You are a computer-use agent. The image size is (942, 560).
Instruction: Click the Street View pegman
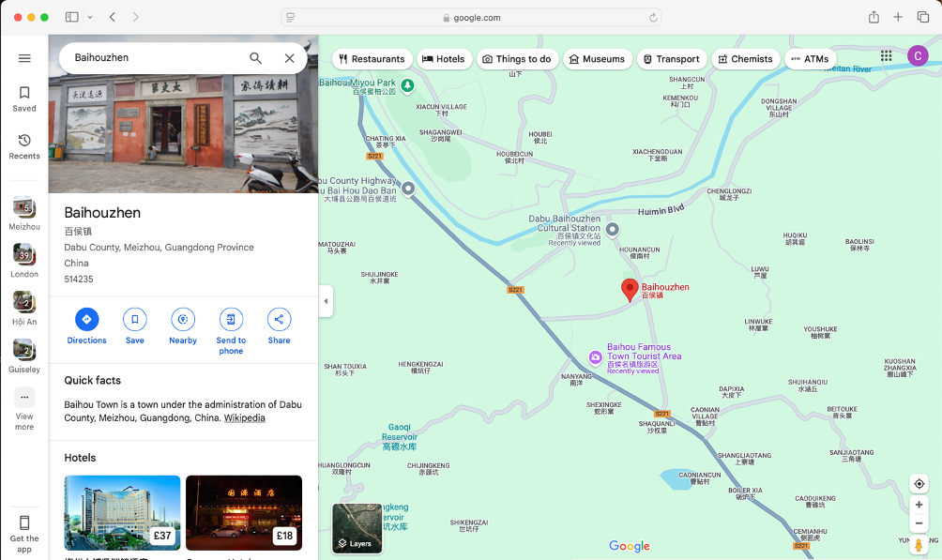click(x=919, y=544)
